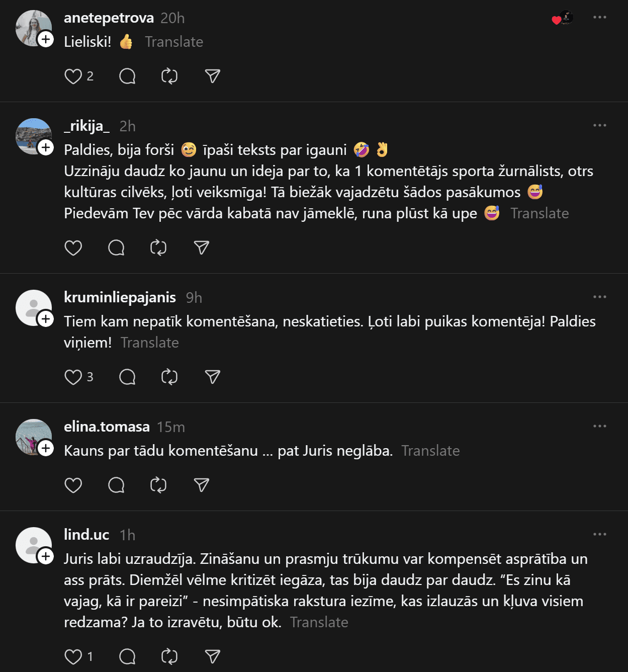Viewport: 628px width, 672px height.
Task: Open lind.uc's profile avatar
Action: 31,543
